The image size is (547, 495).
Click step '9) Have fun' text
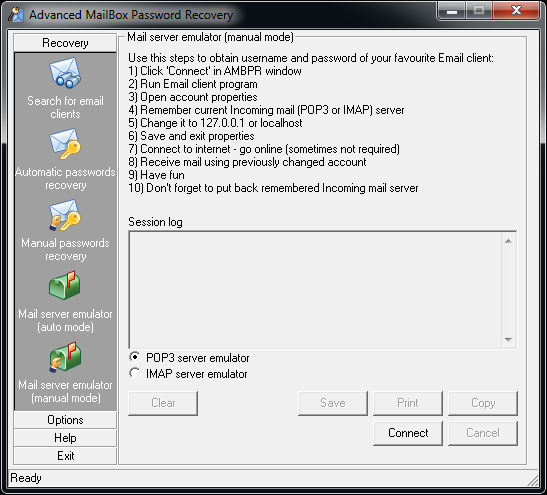click(x=156, y=175)
